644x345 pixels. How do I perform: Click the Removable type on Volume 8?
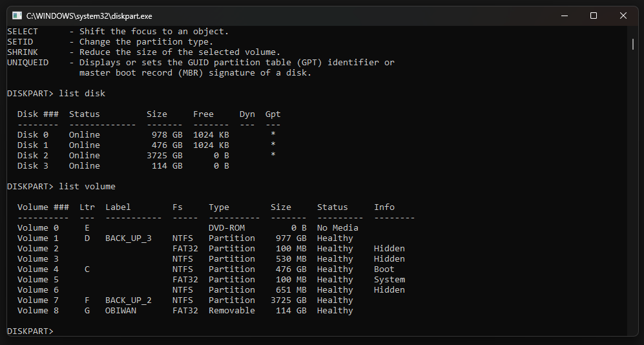pos(232,311)
